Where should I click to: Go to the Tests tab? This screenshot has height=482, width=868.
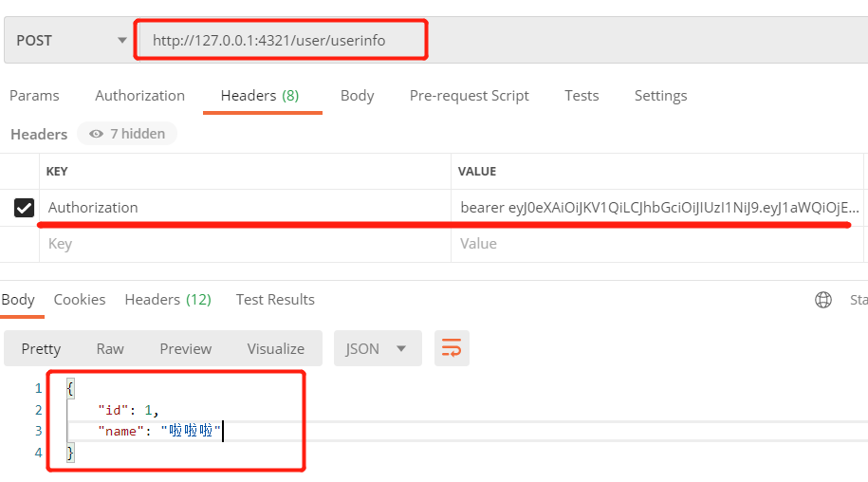tap(581, 96)
